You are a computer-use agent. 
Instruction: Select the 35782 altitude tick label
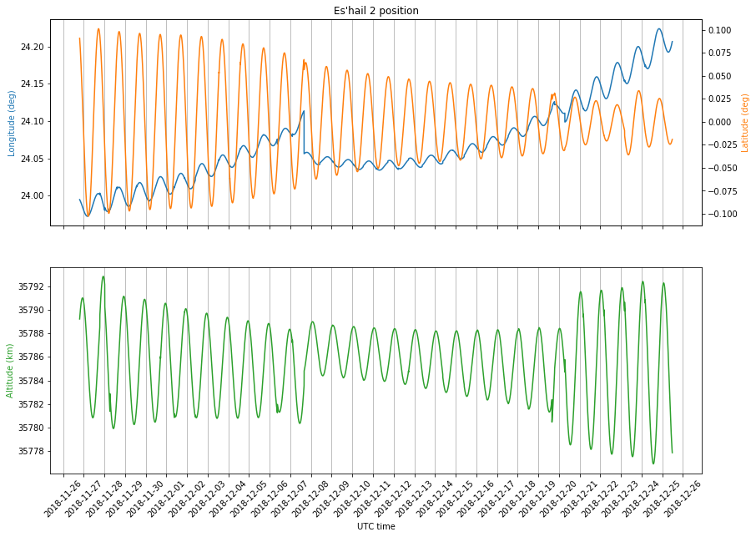(x=31, y=404)
